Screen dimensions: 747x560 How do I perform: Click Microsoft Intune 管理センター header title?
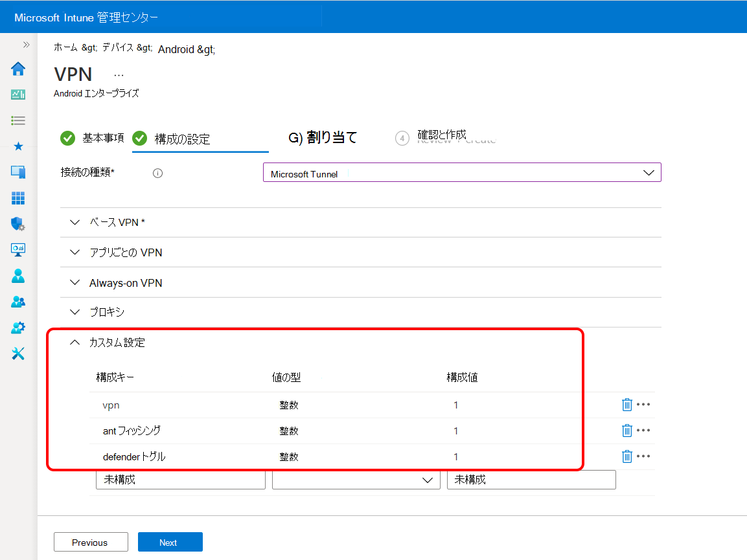(86, 17)
